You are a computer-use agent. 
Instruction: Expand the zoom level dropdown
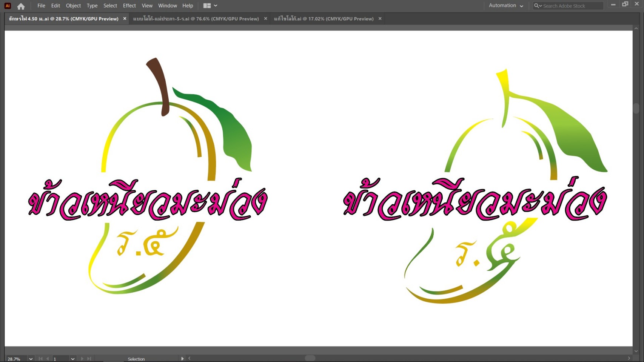(31, 359)
